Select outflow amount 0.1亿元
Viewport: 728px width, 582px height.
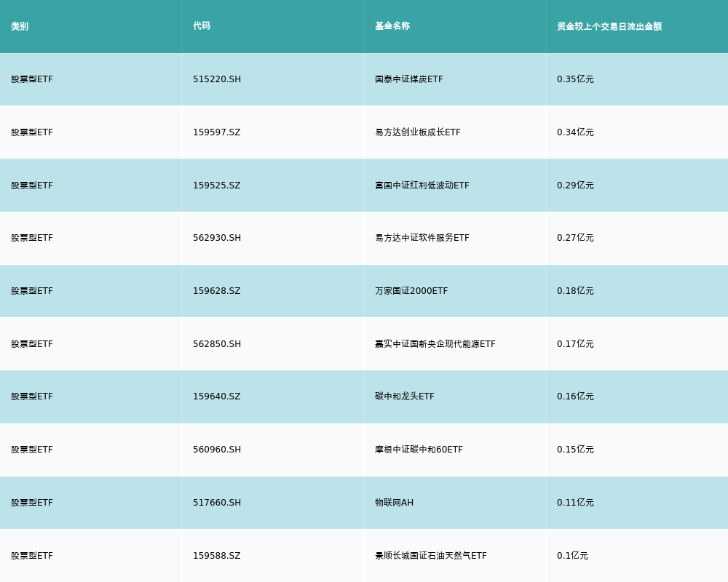[x=572, y=556]
